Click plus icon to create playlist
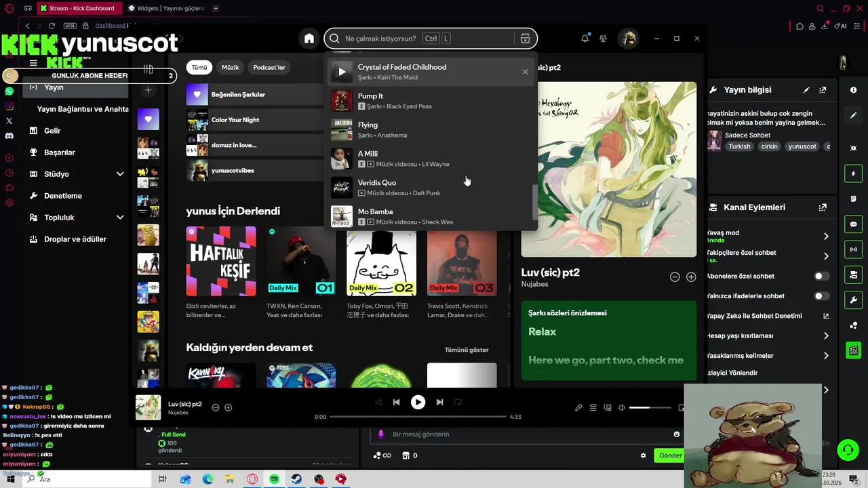 (x=149, y=90)
